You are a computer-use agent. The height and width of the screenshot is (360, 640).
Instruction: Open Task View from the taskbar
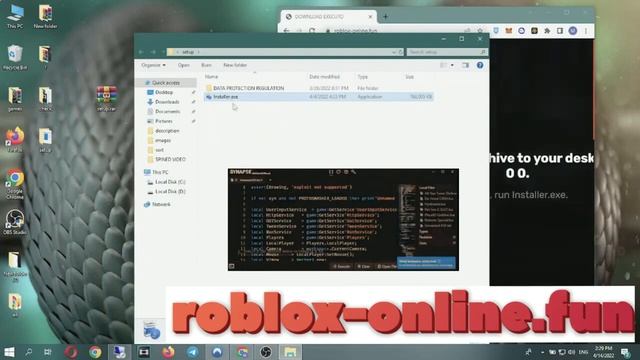click(x=48, y=352)
